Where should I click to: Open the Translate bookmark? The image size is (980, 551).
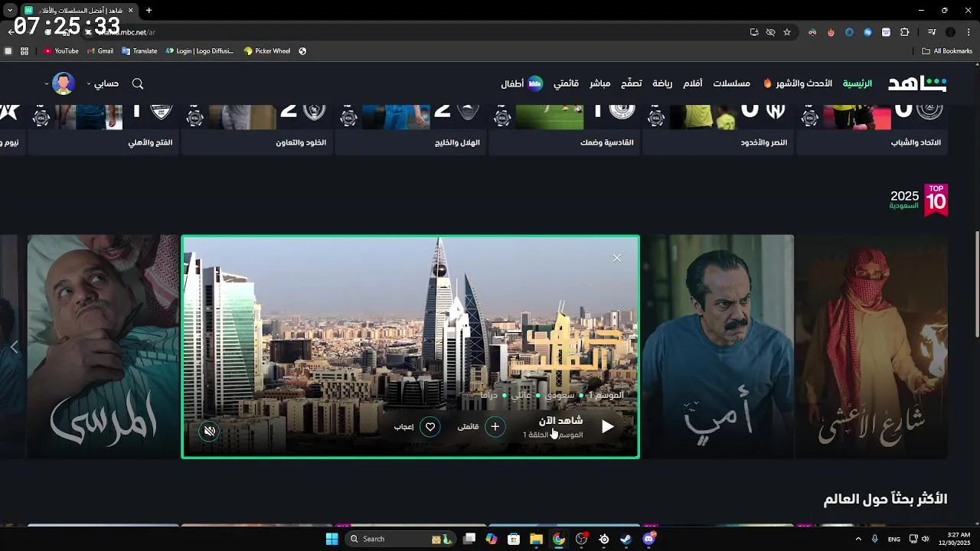click(139, 51)
